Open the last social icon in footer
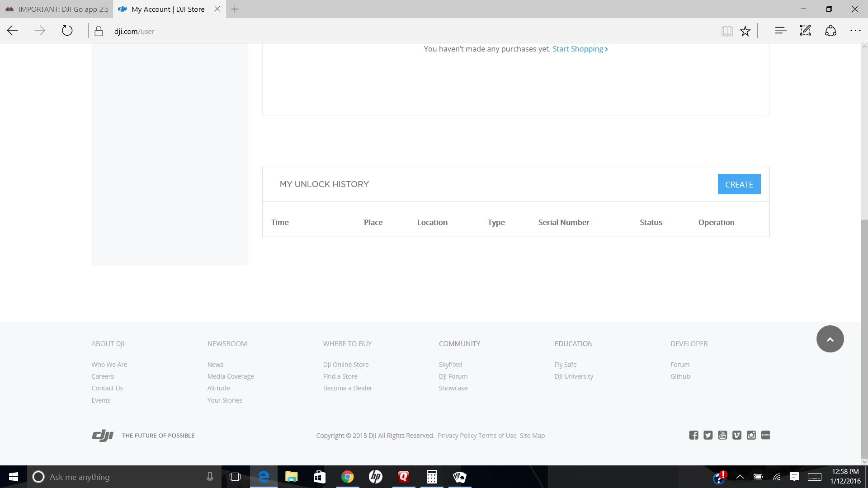Screen dimensions: 868x488 [766, 435]
